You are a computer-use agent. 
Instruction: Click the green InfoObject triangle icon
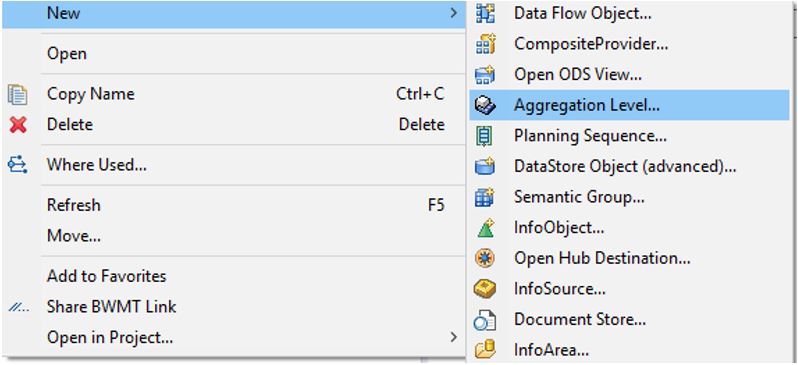click(x=484, y=228)
